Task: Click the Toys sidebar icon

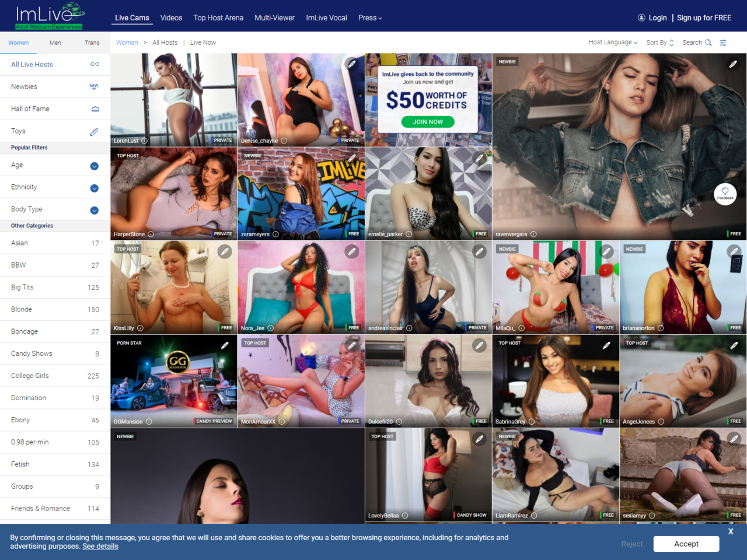Action: (x=94, y=132)
